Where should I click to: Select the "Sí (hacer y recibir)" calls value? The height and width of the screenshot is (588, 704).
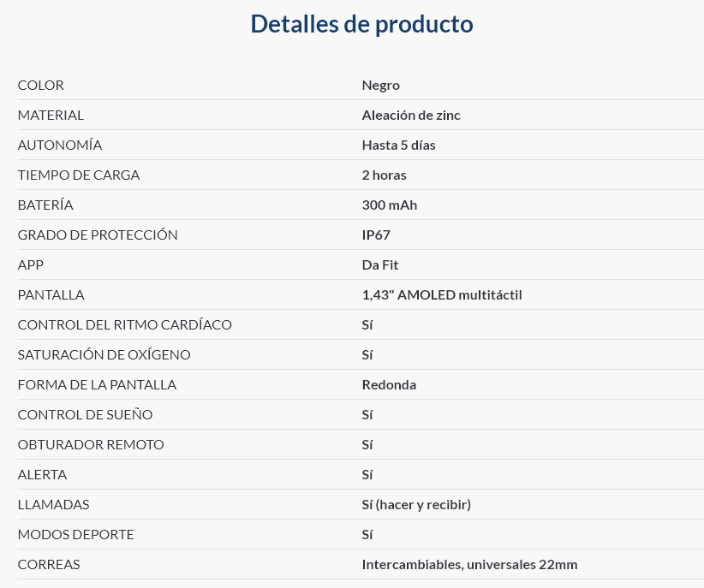pyautogui.click(x=416, y=505)
